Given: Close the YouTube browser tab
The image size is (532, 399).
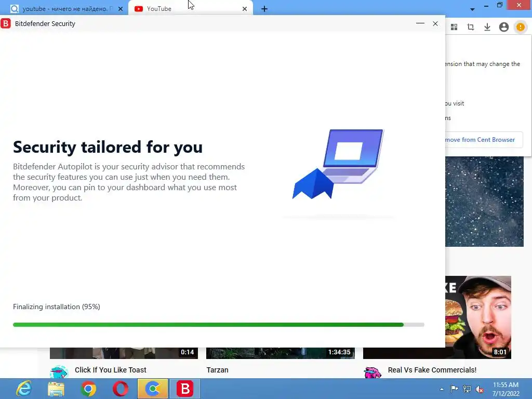Looking at the screenshot, I should pyautogui.click(x=245, y=9).
